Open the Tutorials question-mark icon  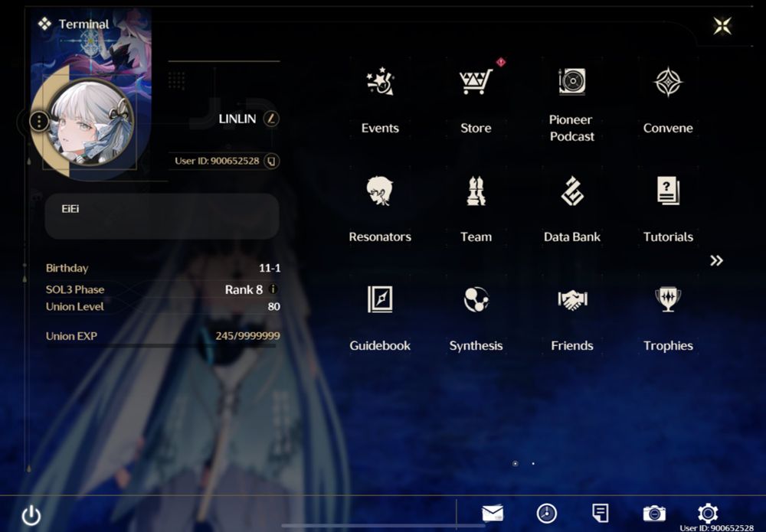tap(668, 191)
